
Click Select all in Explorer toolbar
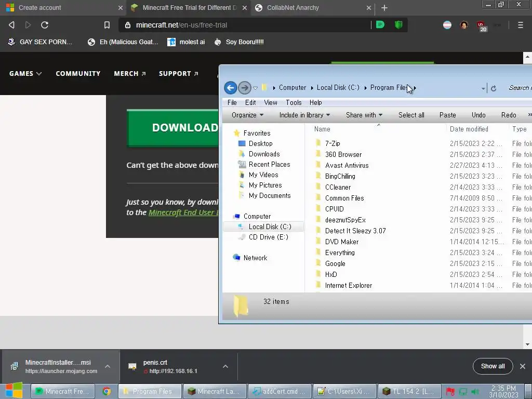coord(411,115)
